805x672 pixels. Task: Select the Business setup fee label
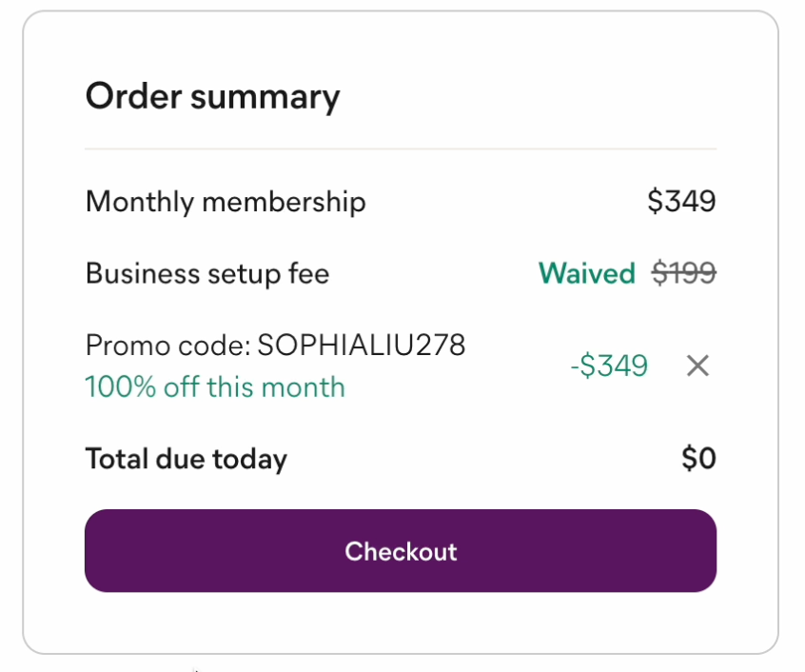click(207, 274)
